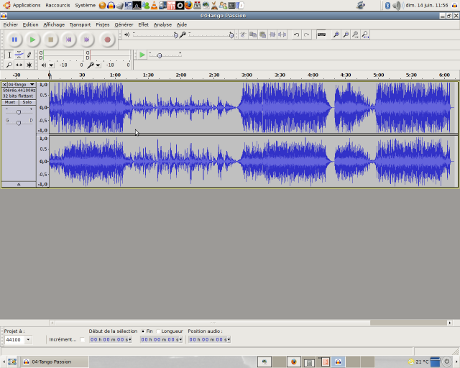The width and height of the screenshot is (460, 368).
Task: Open the 04-Tango track name dropdown
Action: tap(22, 85)
